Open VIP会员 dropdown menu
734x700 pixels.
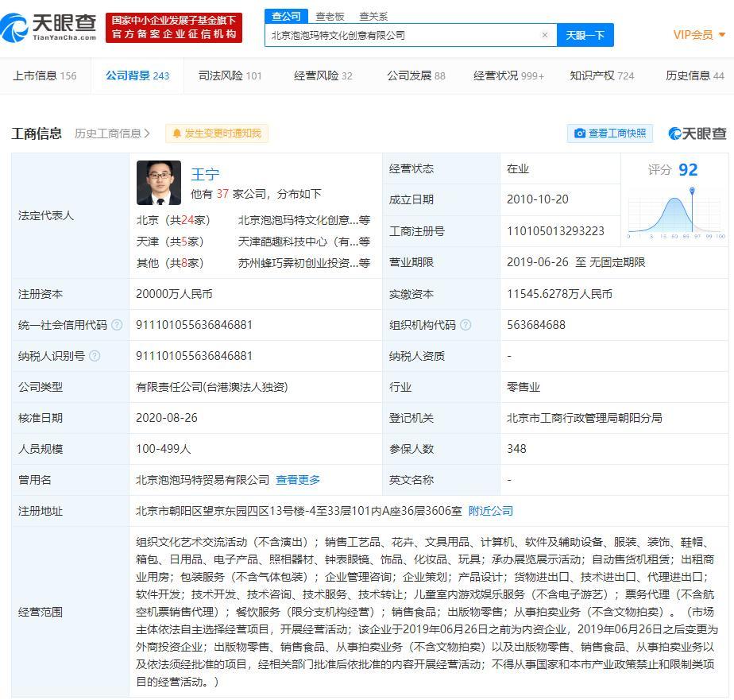699,35
